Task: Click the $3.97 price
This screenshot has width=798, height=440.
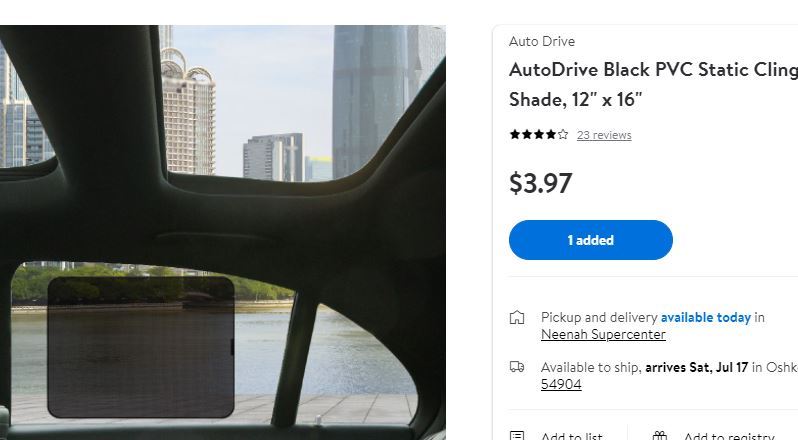Action: (540, 183)
